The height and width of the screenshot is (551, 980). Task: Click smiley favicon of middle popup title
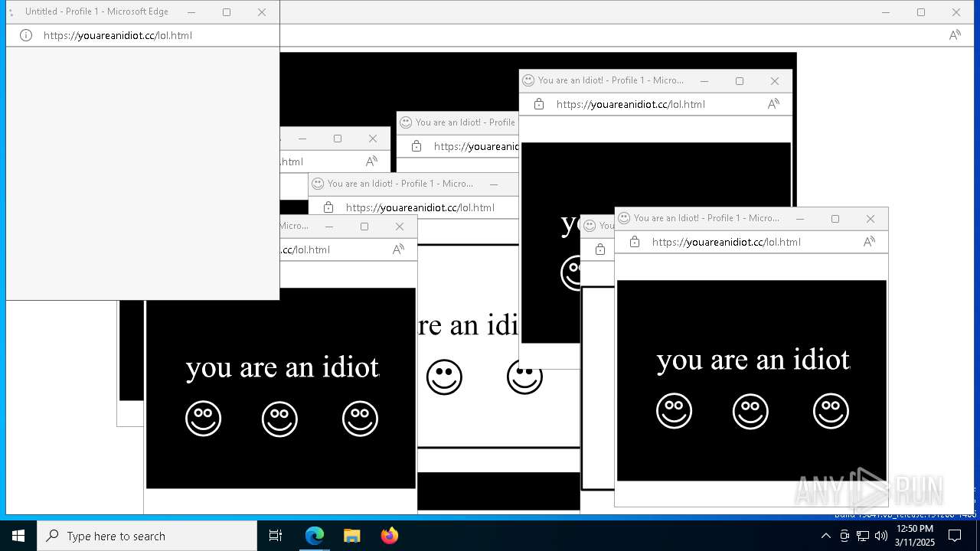click(318, 184)
